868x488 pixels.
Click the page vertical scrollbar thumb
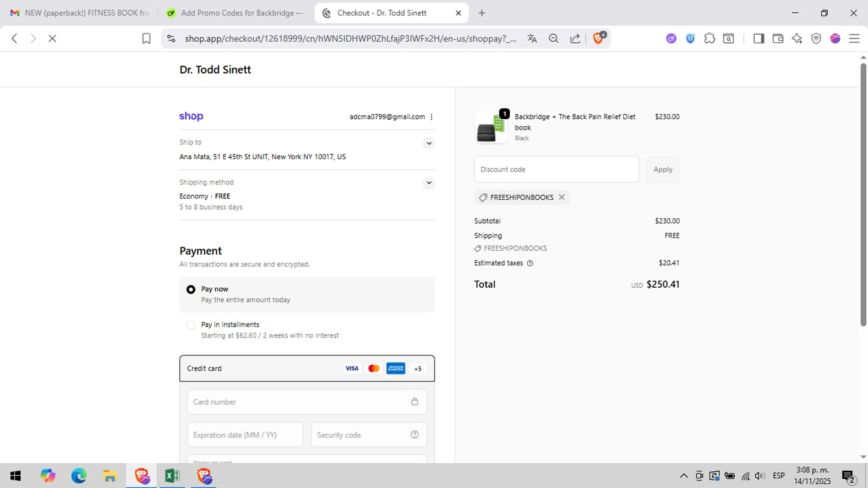click(863, 194)
